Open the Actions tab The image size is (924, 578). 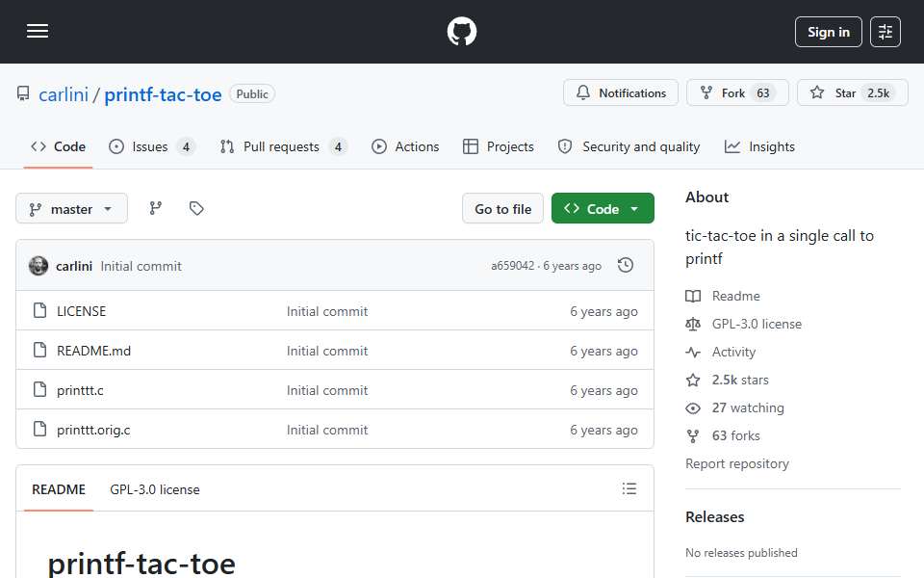[405, 146]
